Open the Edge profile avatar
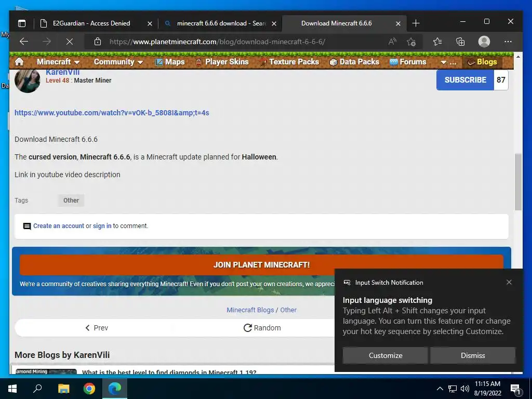The image size is (532, 399). point(484,42)
